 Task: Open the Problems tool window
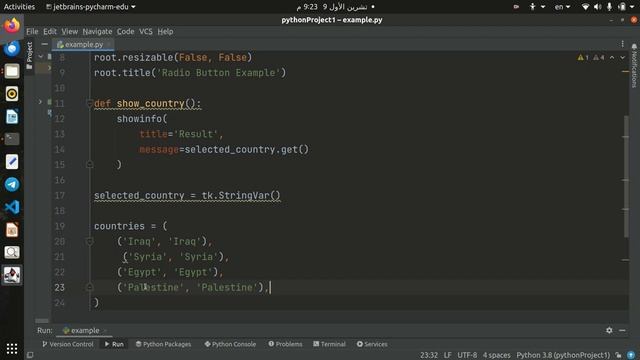pos(285,344)
